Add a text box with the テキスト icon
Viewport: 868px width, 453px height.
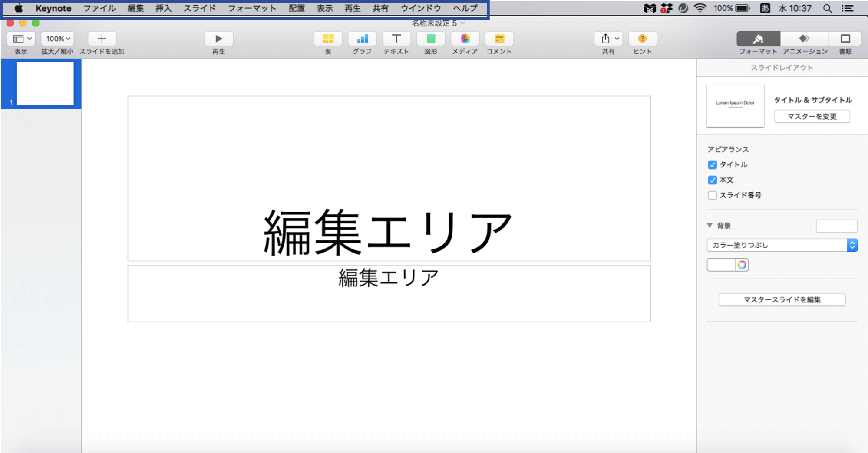coord(396,39)
